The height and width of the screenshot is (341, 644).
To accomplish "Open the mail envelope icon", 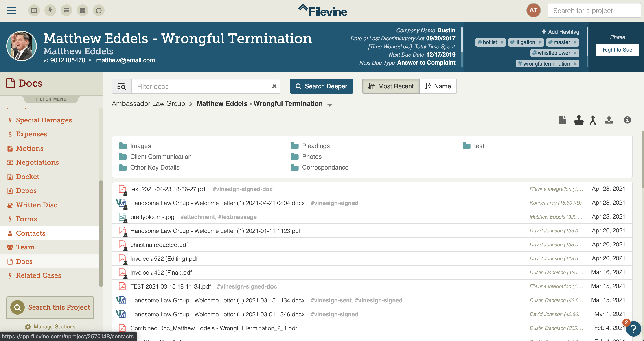I will point(83,11).
